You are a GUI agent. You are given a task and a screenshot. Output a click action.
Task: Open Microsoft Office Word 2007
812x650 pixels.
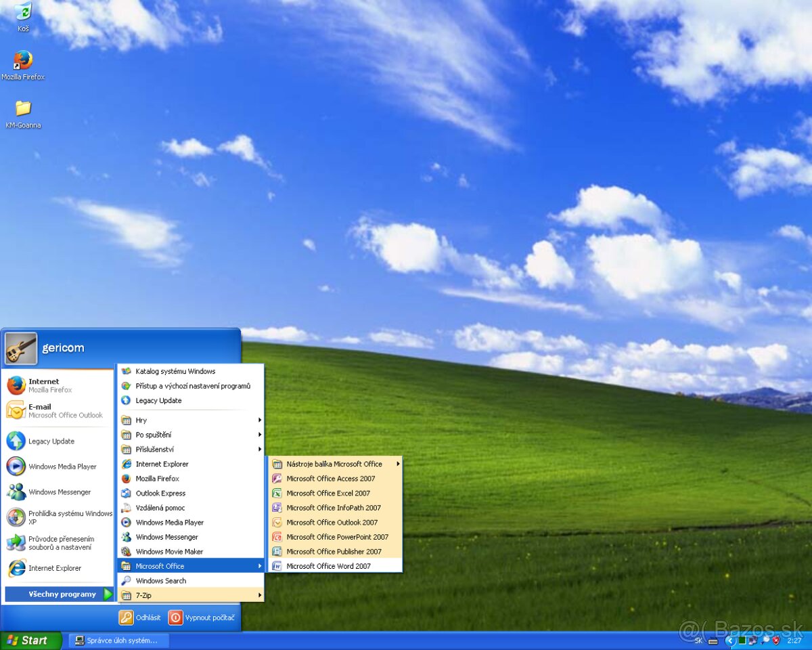(x=330, y=565)
